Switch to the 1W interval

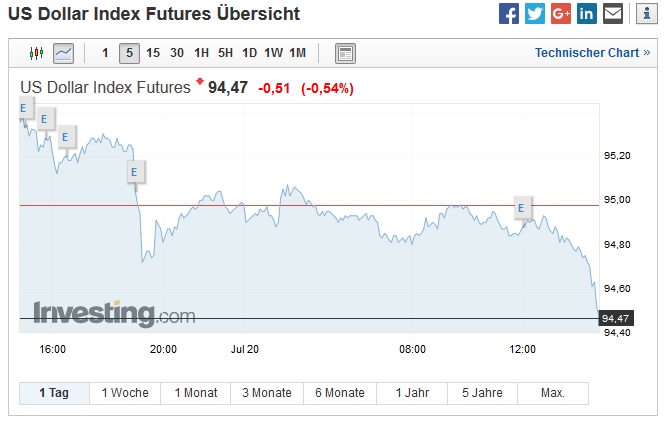pyautogui.click(x=274, y=53)
